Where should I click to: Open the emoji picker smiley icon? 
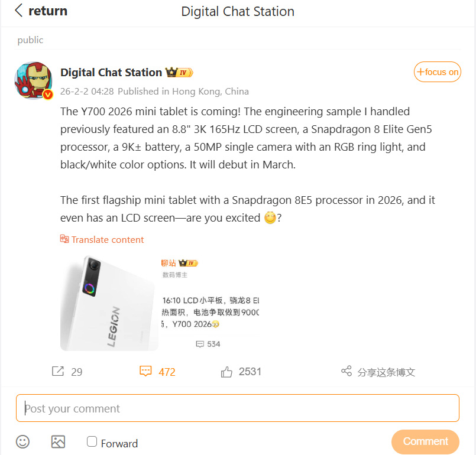23,441
